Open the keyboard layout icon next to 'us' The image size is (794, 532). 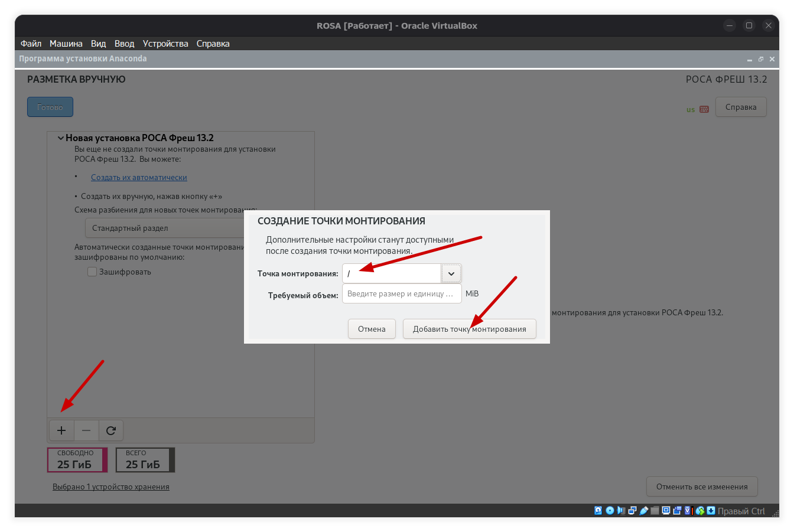point(704,109)
